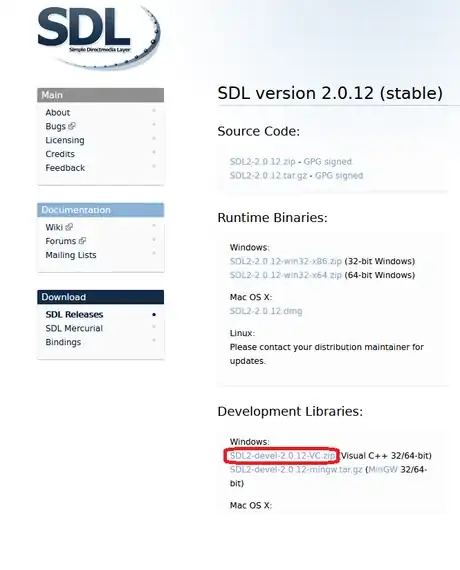
Task: Click the Documentation section header
Action: click(101, 210)
